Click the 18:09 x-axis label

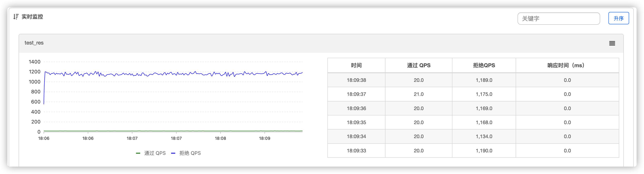coord(265,138)
